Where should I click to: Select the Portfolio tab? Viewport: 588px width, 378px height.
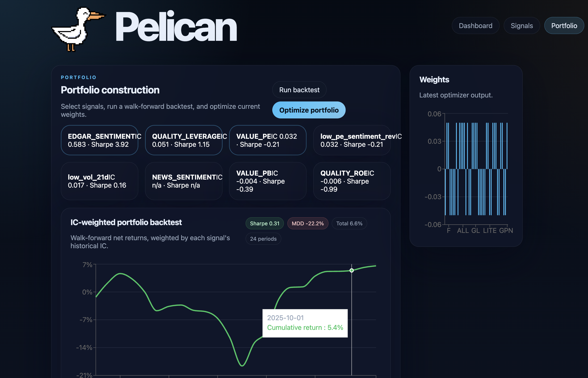[564, 25]
